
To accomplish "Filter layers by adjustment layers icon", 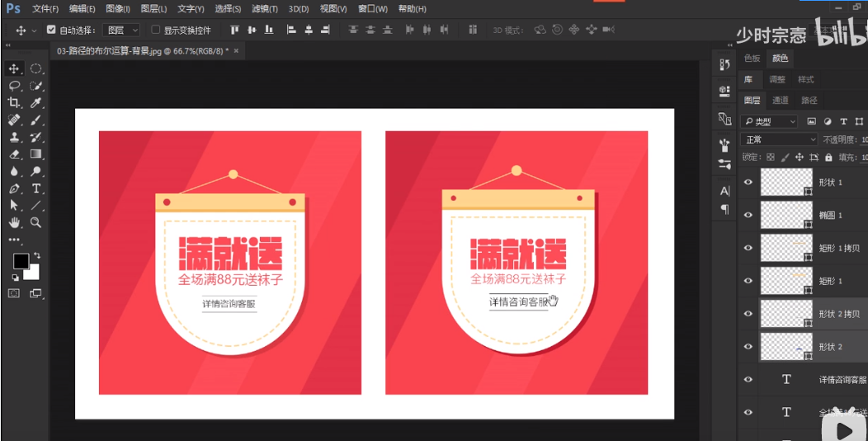I will (x=828, y=121).
